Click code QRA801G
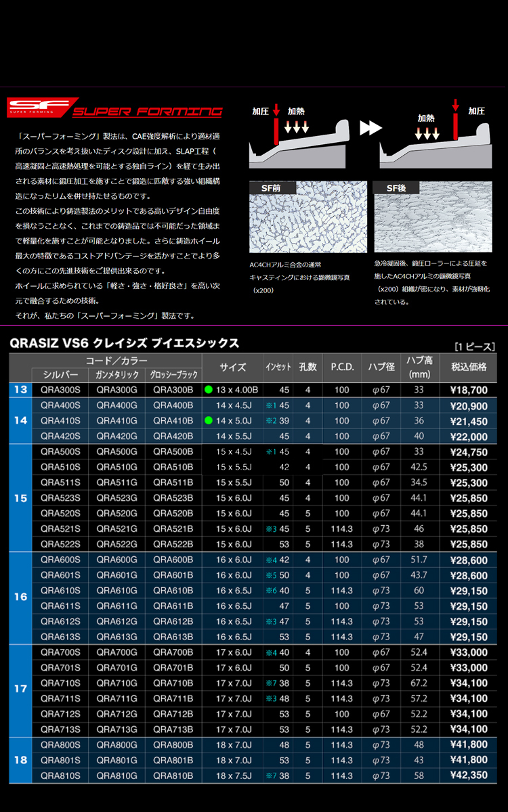Screen dimensions: 508x812 pos(117,760)
